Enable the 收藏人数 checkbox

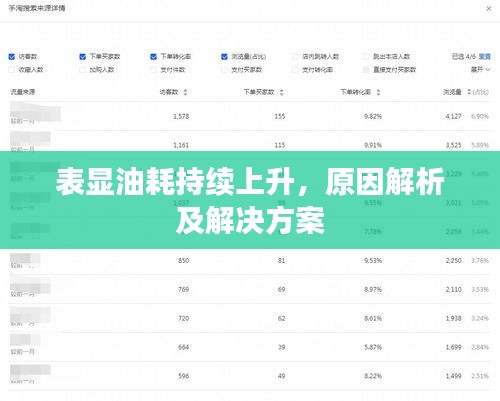(12, 70)
